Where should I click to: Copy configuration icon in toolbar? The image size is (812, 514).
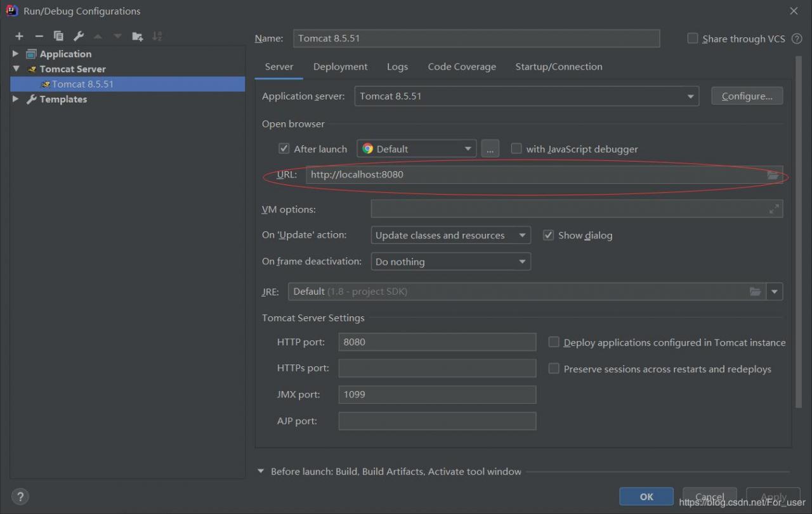coord(59,36)
